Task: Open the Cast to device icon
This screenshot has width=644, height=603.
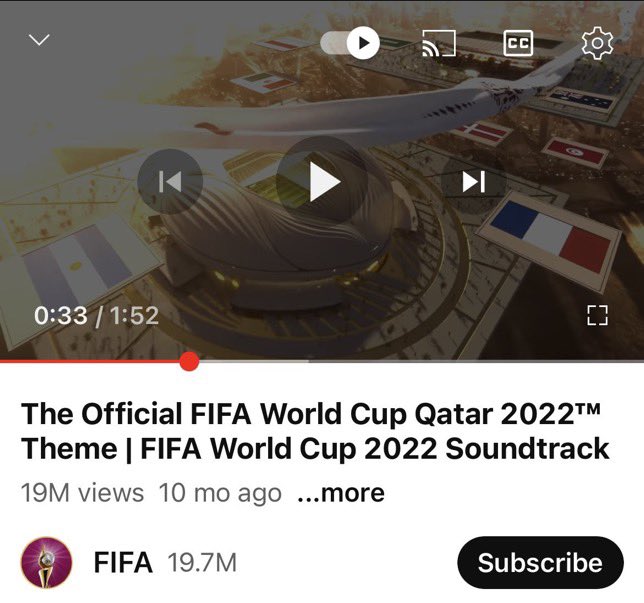Action: tap(439, 43)
